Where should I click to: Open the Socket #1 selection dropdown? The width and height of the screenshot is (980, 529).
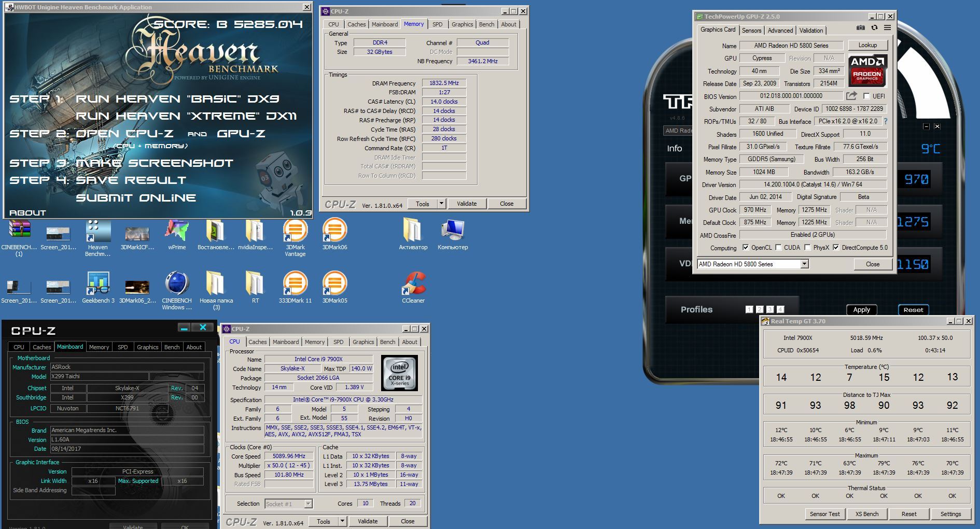(308, 504)
